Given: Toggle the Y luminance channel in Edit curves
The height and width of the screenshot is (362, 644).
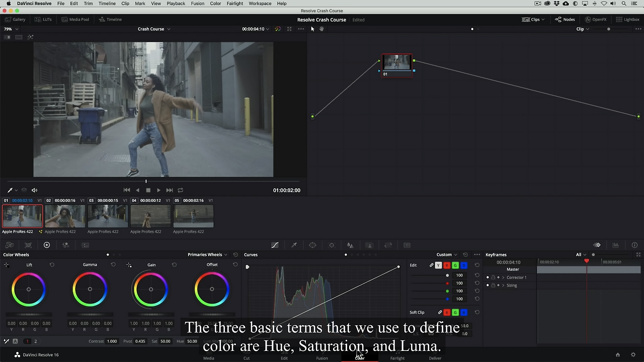Looking at the screenshot, I should click(438, 265).
